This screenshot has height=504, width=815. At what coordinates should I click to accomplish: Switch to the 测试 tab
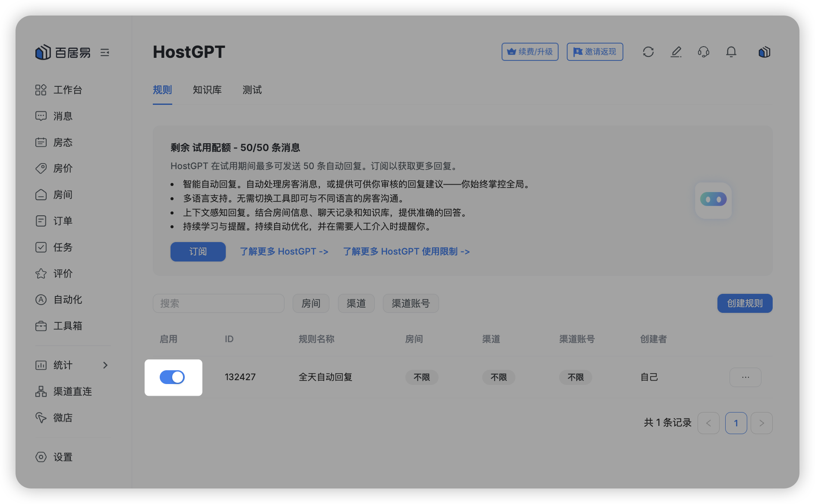[x=252, y=90]
